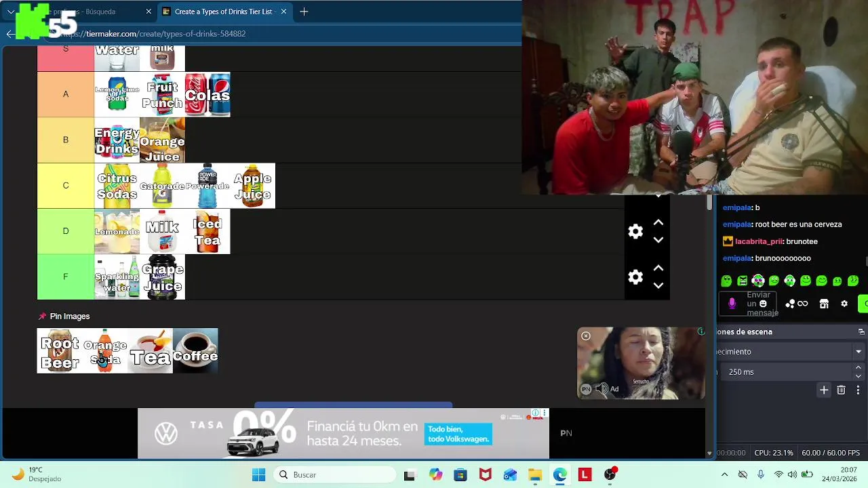This screenshot has width=868, height=488.
Task: Click the taskbar Buscar search box
Action: pos(334,474)
